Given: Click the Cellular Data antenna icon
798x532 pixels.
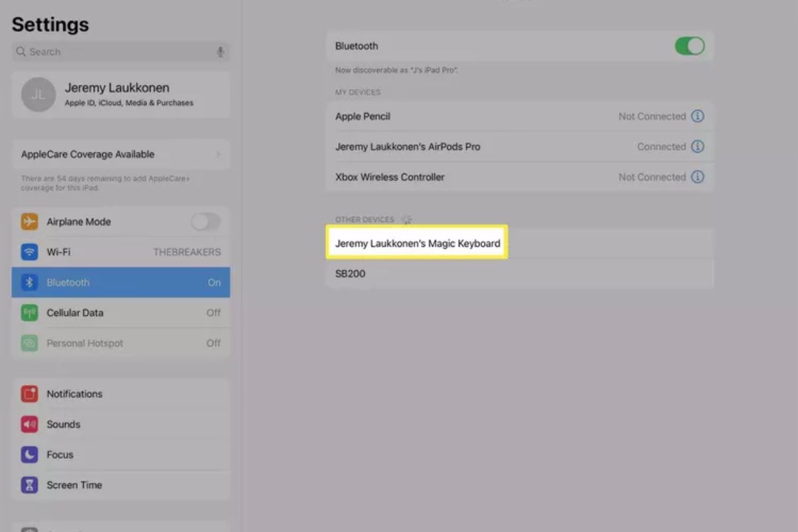Looking at the screenshot, I should point(29,313).
